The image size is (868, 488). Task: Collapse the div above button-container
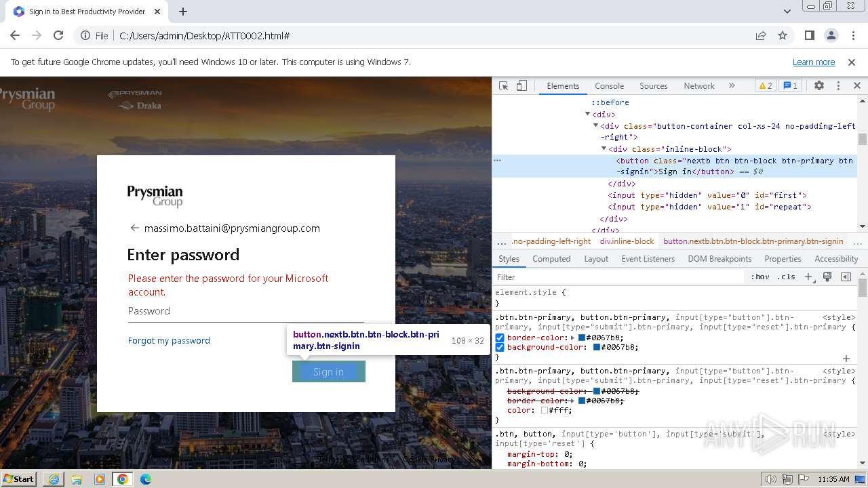[588, 115]
